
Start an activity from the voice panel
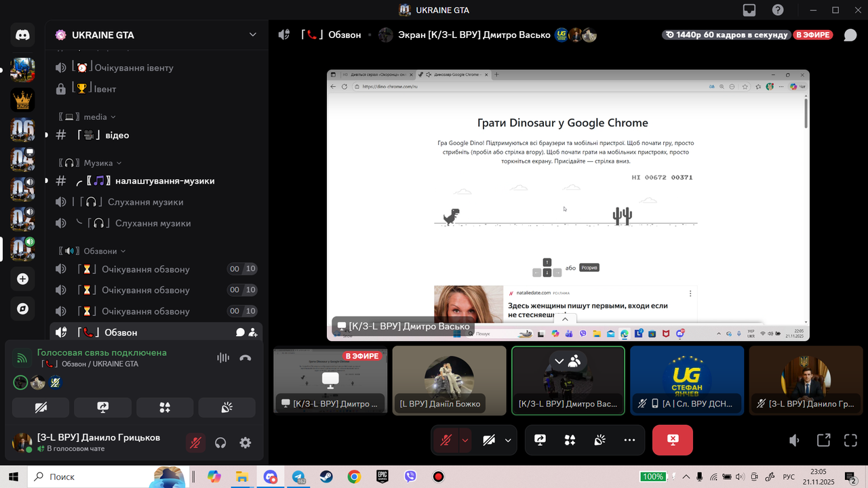click(165, 407)
